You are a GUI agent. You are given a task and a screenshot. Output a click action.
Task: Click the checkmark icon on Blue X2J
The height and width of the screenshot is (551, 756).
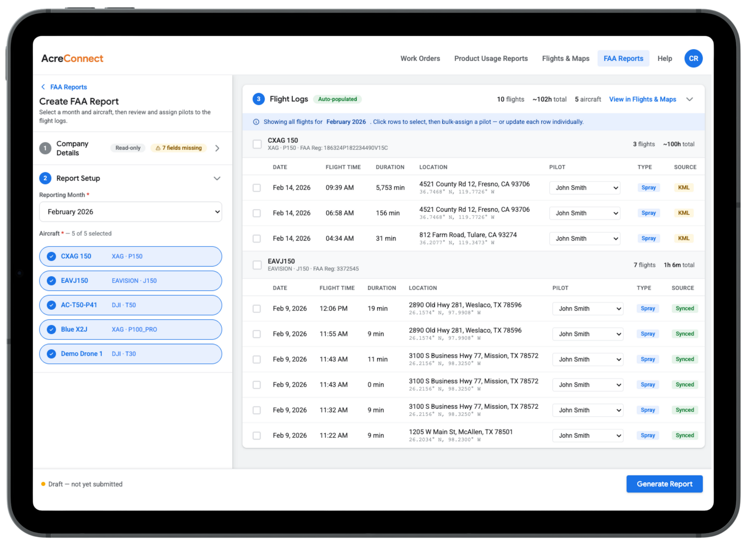click(51, 329)
